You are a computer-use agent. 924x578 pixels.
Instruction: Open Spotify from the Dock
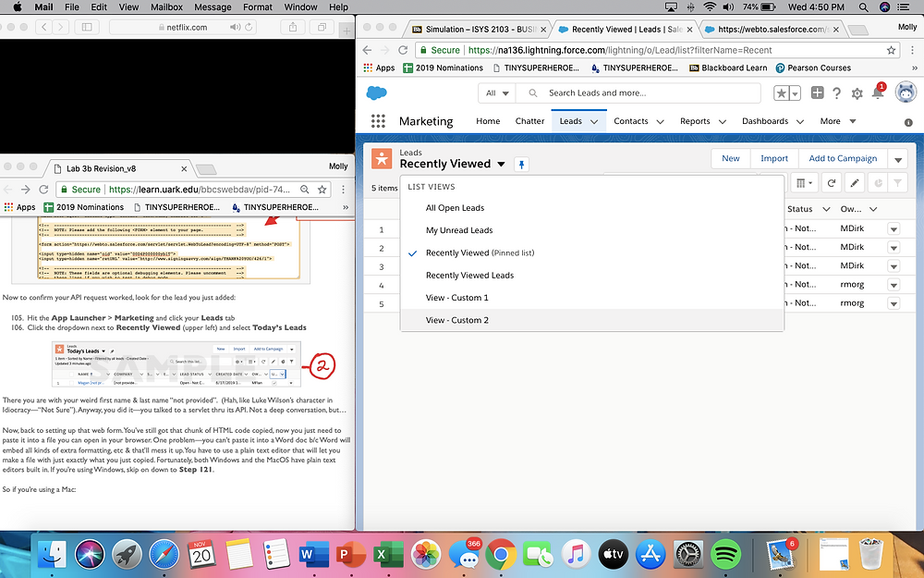(725, 554)
